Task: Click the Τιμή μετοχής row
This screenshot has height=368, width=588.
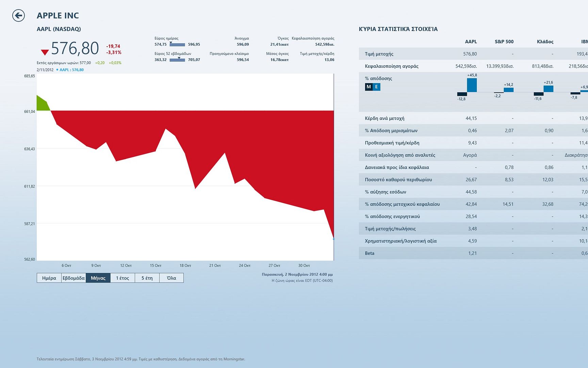Action: 473,54
